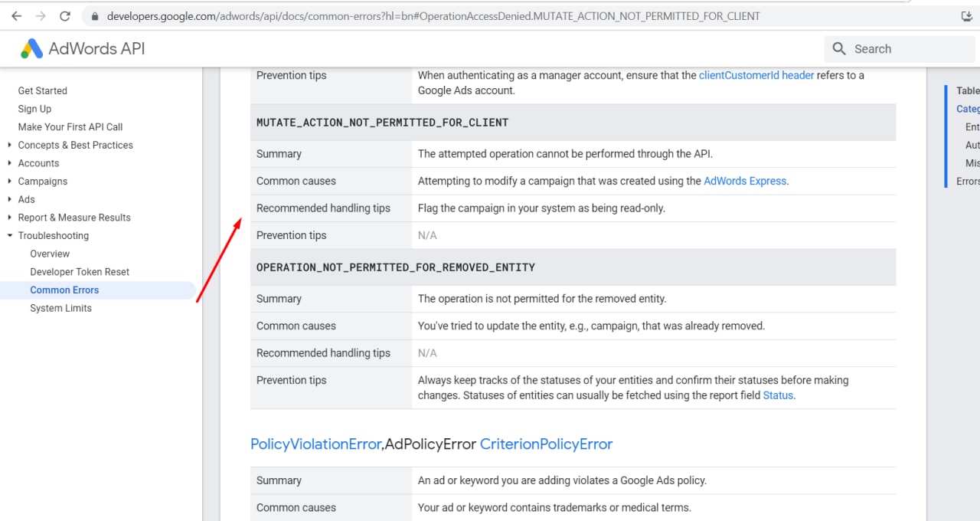Go back with the browser back arrow
The width and height of the screenshot is (980, 521).
click(16, 16)
